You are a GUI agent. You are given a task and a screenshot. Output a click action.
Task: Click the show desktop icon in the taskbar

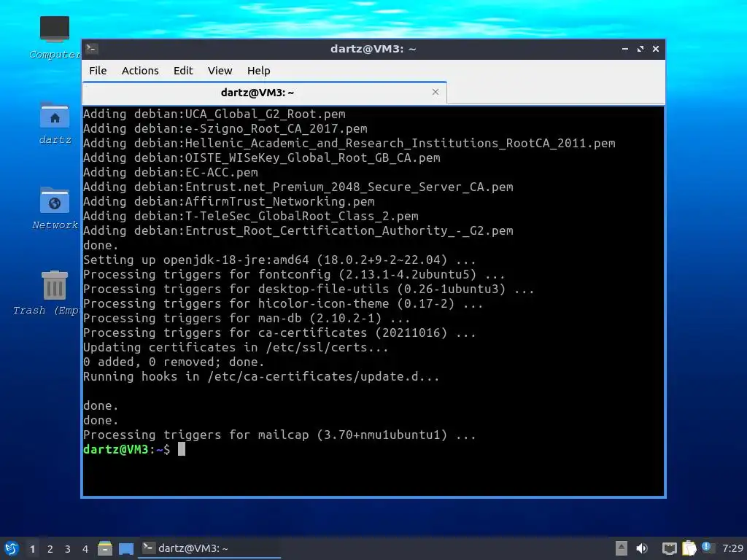point(125,548)
